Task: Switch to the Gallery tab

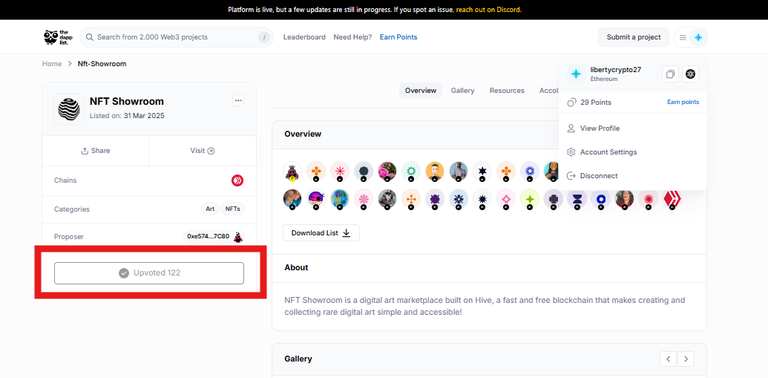Action: [x=462, y=91]
